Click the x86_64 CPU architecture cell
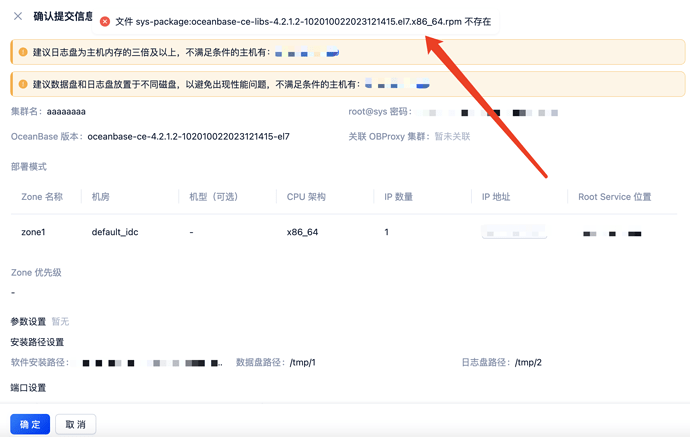 click(x=302, y=232)
